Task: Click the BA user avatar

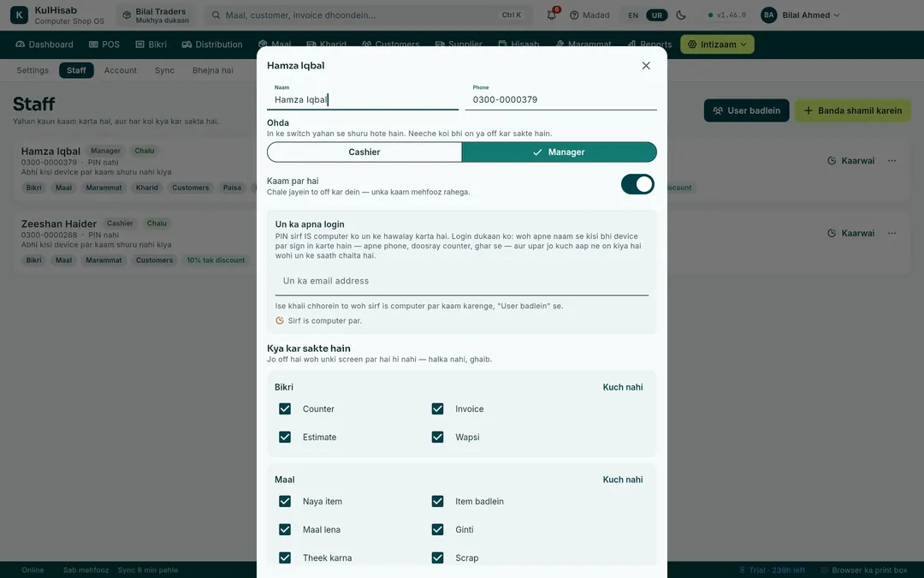Action: click(768, 15)
